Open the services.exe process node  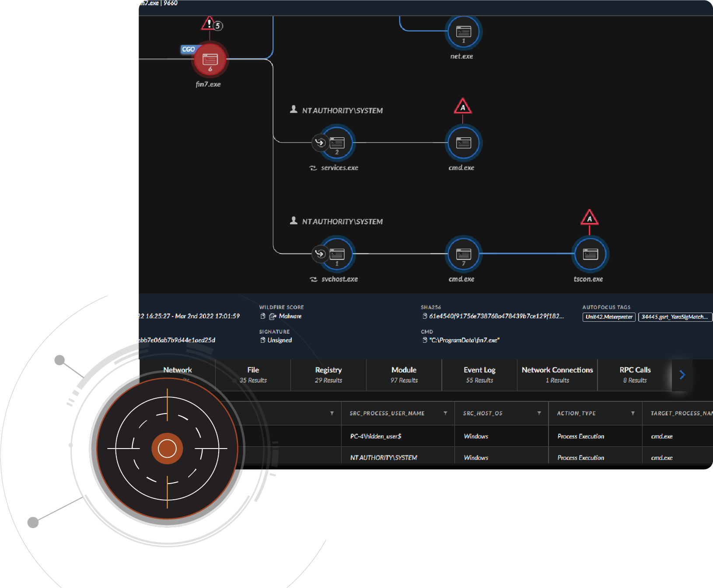pyautogui.click(x=337, y=143)
